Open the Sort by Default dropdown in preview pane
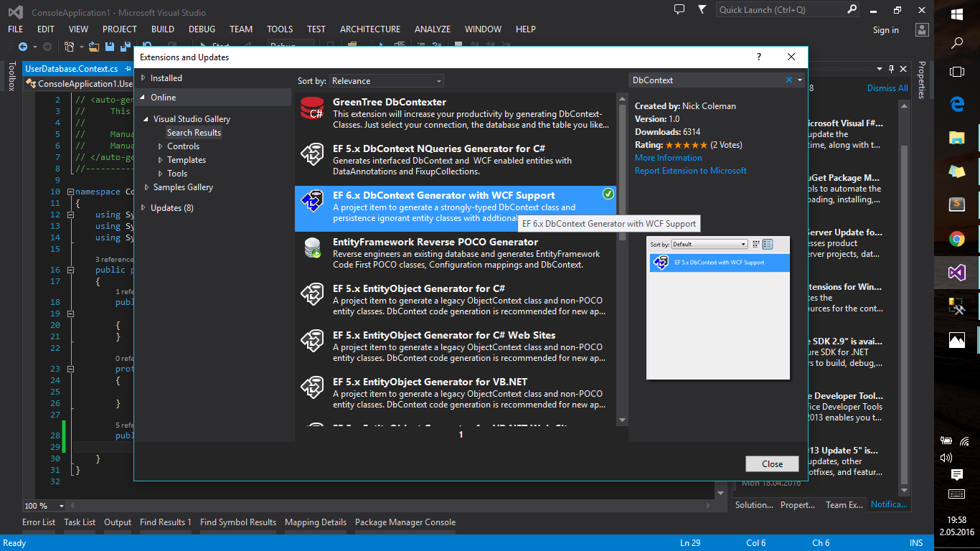This screenshot has width=980, height=551. pos(710,244)
